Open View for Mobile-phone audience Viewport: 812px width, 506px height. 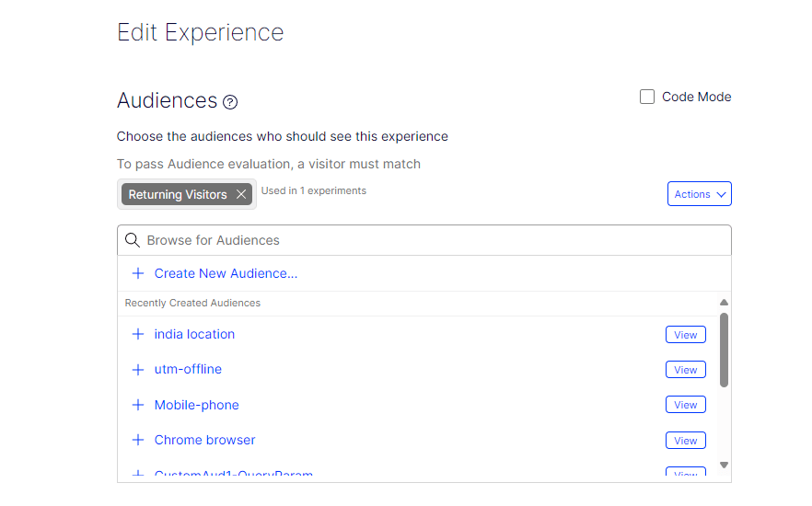[685, 405]
